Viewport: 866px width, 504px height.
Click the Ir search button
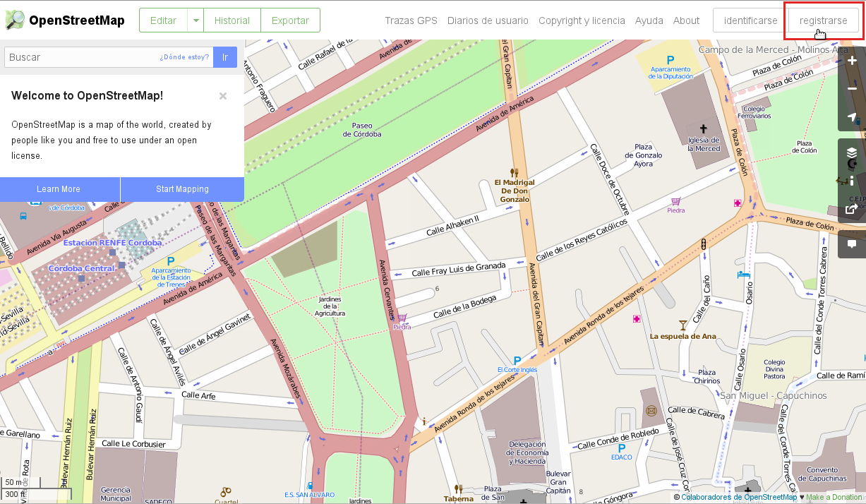[225, 57]
